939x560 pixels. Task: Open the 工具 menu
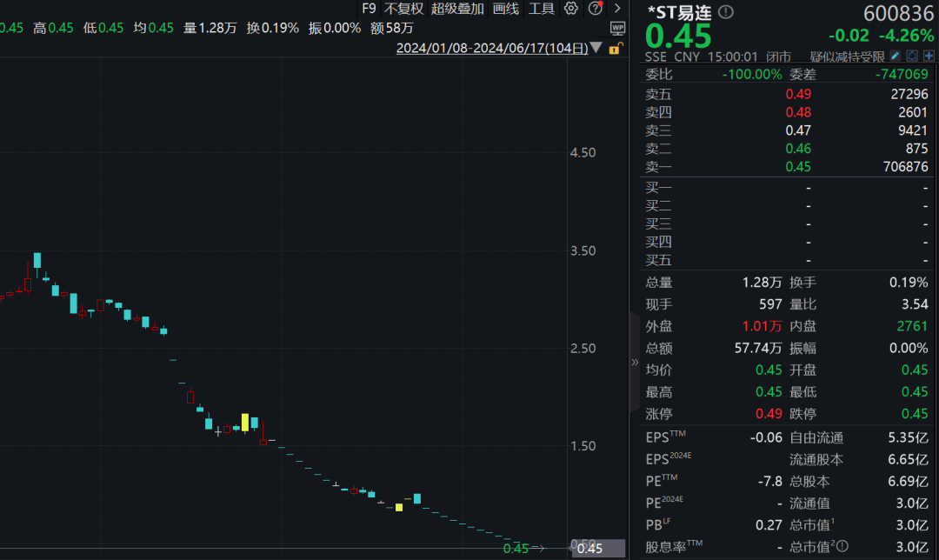coord(542,9)
